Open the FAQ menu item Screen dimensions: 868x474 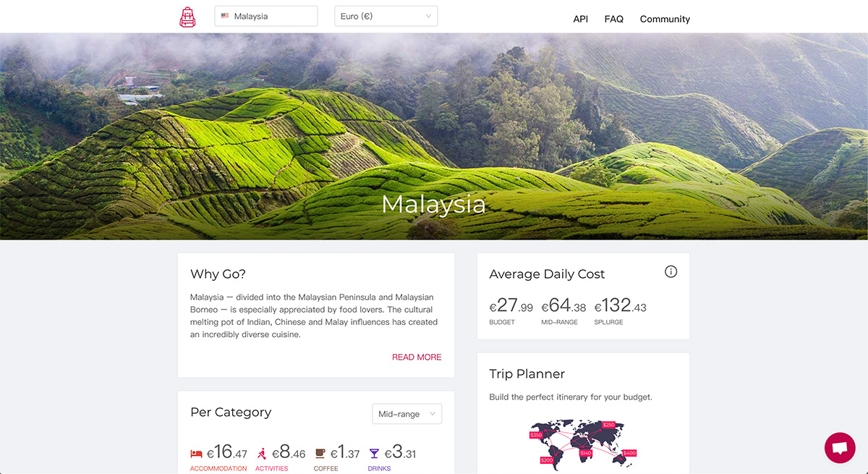[x=614, y=19]
